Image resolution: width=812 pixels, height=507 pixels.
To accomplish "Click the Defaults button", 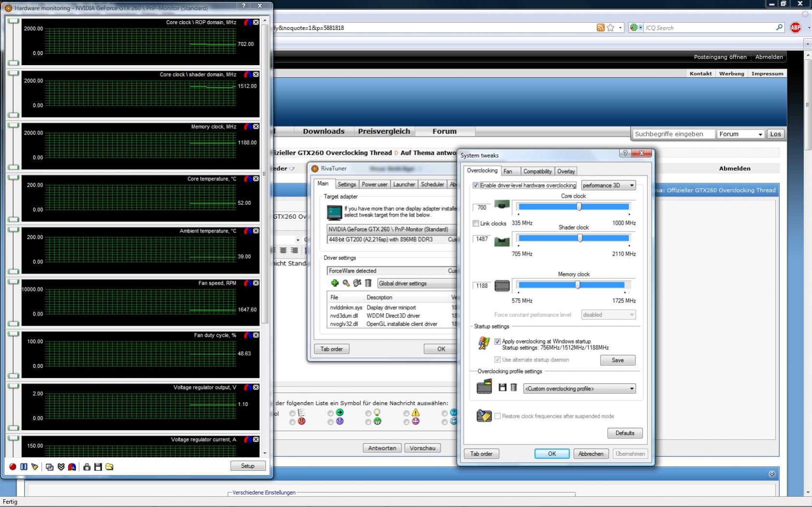I will pyautogui.click(x=625, y=433).
